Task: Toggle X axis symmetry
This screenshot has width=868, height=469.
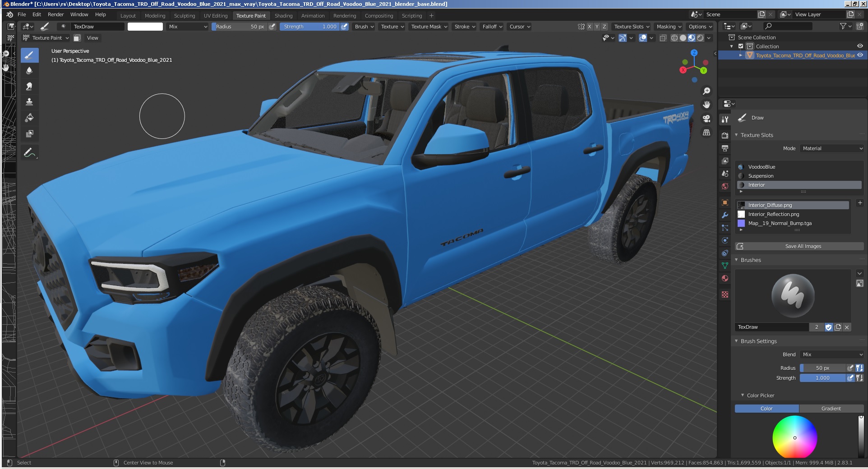Action: point(589,27)
